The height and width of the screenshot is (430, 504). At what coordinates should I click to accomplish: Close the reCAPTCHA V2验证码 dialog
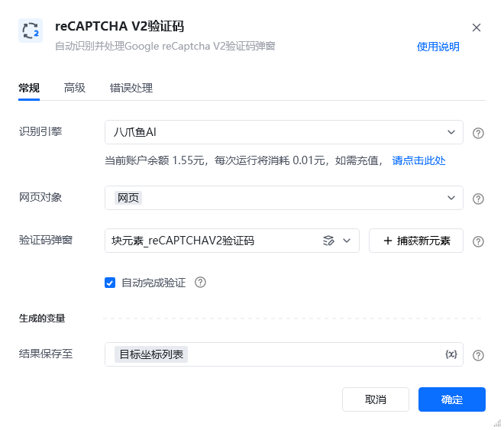[477, 27]
